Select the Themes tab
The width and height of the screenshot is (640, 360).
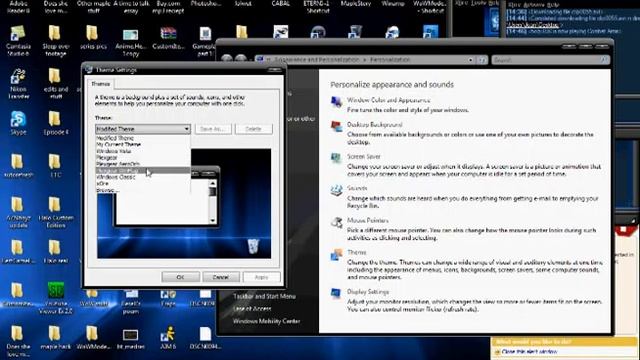pos(101,84)
